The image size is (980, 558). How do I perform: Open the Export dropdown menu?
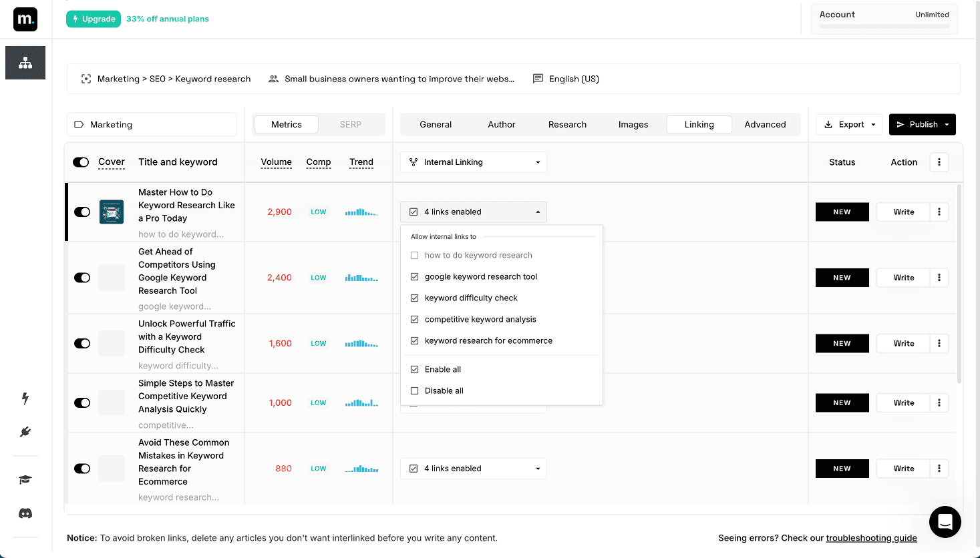click(x=848, y=124)
